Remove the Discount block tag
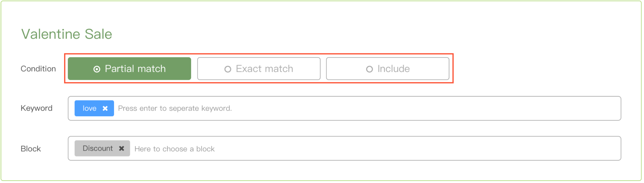The height and width of the screenshot is (183, 644). (x=122, y=149)
